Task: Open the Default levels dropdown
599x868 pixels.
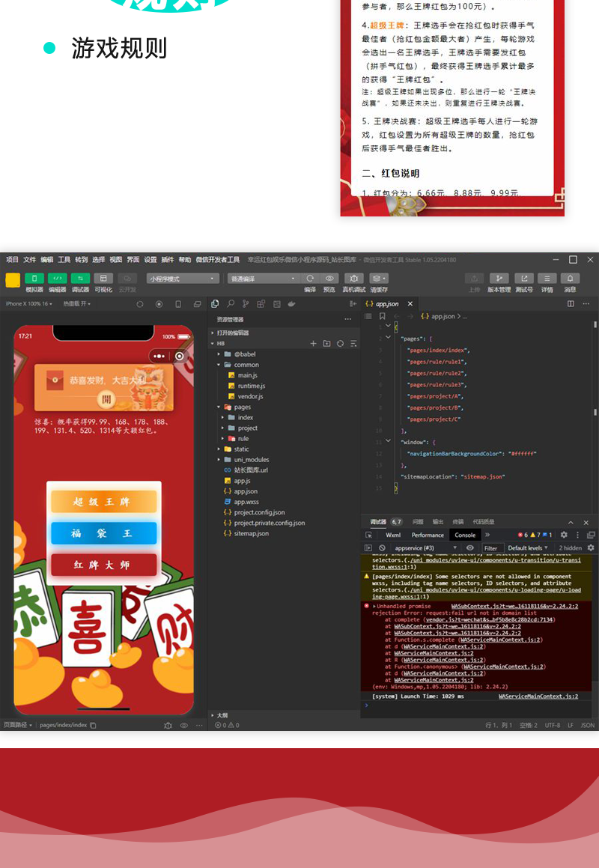Action: [x=526, y=547]
